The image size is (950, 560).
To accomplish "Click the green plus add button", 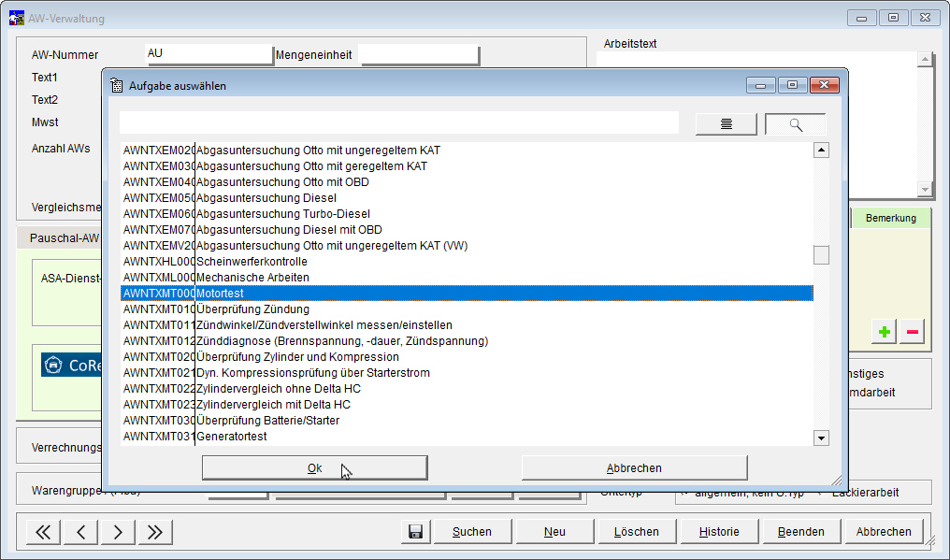I will [884, 332].
